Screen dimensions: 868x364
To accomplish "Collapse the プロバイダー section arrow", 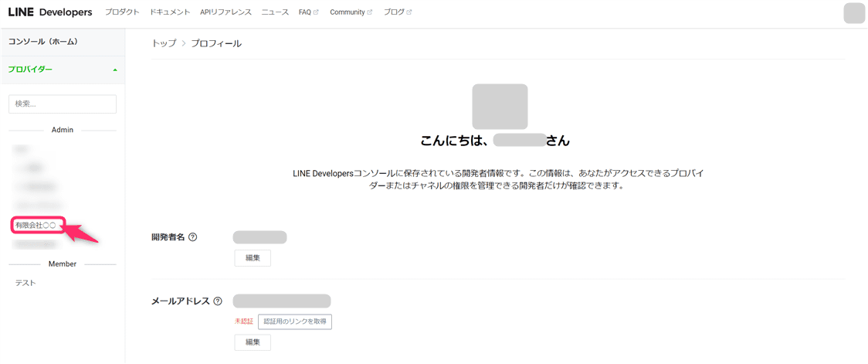I will tap(115, 70).
